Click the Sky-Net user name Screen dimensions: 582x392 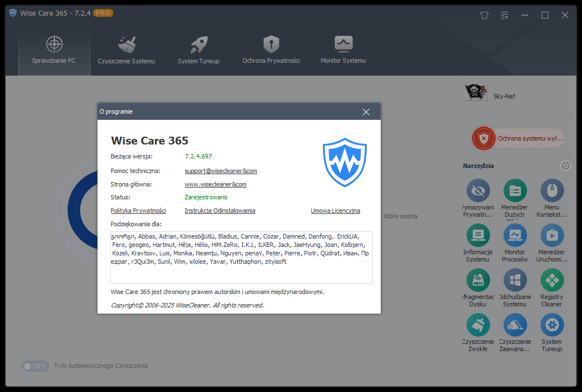504,96
